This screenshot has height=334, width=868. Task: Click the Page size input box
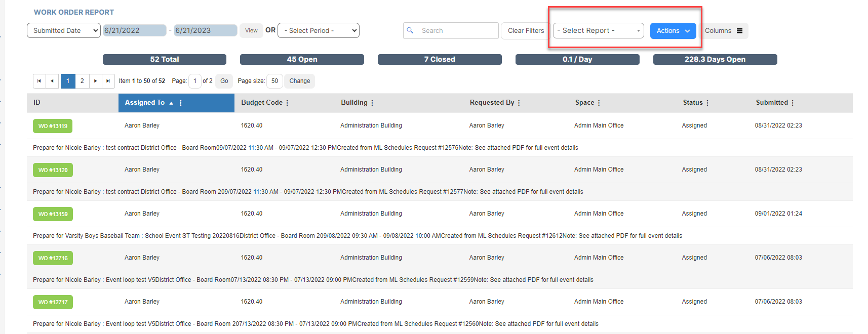[x=274, y=81]
